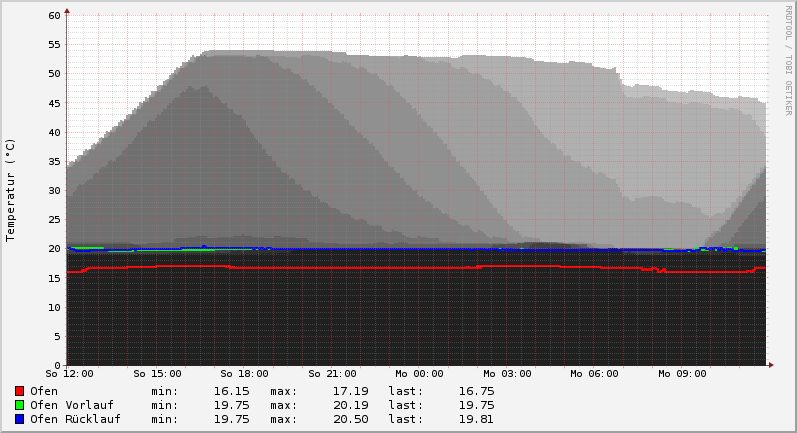The image size is (797, 433).
Task: Click the blue Ofen Rücklauf legend swatch
Action: pyautogui.click(x=19, y=419)
